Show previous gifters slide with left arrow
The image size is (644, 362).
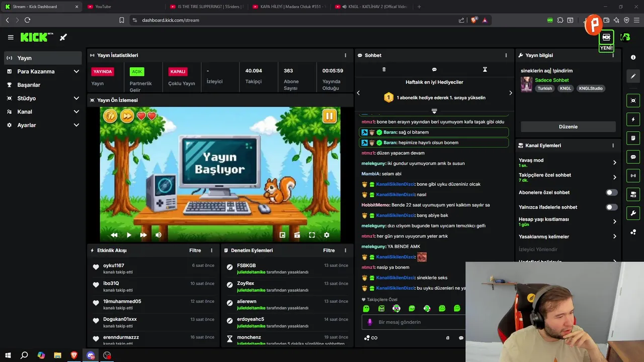tap(358, 93)
